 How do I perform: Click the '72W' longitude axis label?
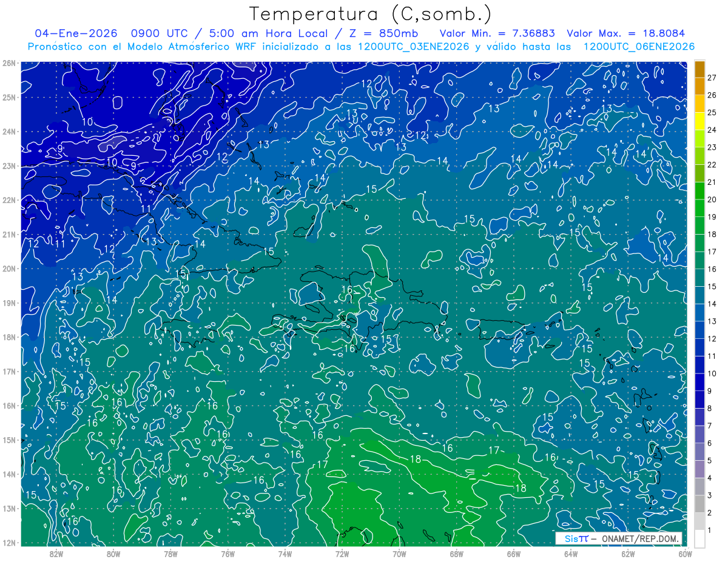(x=342, y=554)
